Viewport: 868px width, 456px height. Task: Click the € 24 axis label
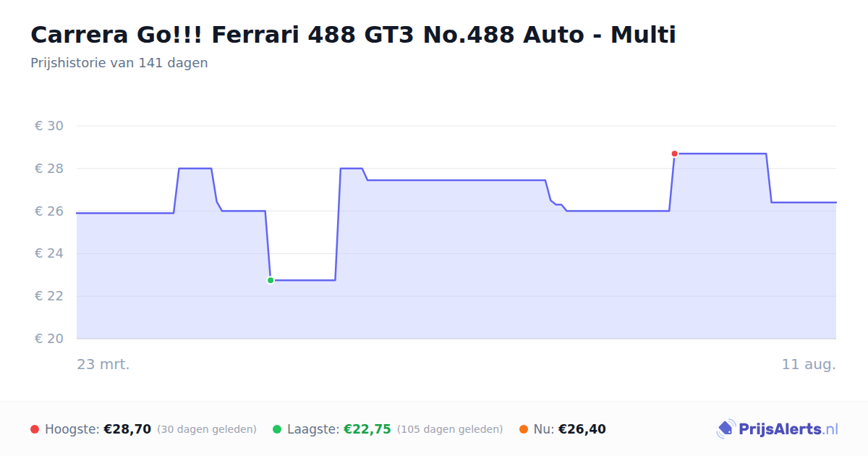click(49, 253)
